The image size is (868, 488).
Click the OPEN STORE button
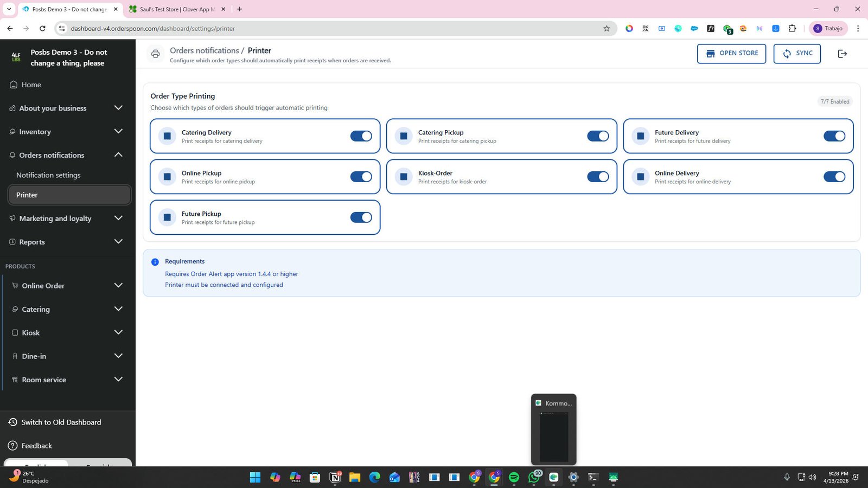click(731, 54)
